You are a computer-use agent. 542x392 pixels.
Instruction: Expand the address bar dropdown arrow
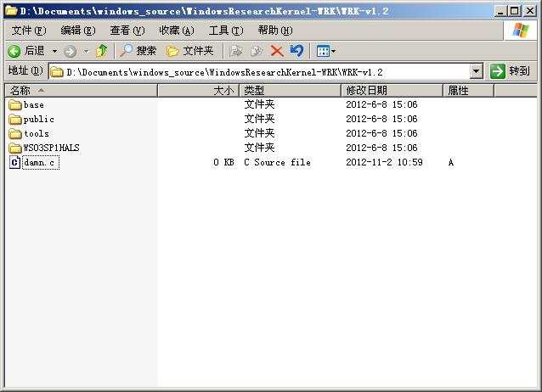[477, 71]
